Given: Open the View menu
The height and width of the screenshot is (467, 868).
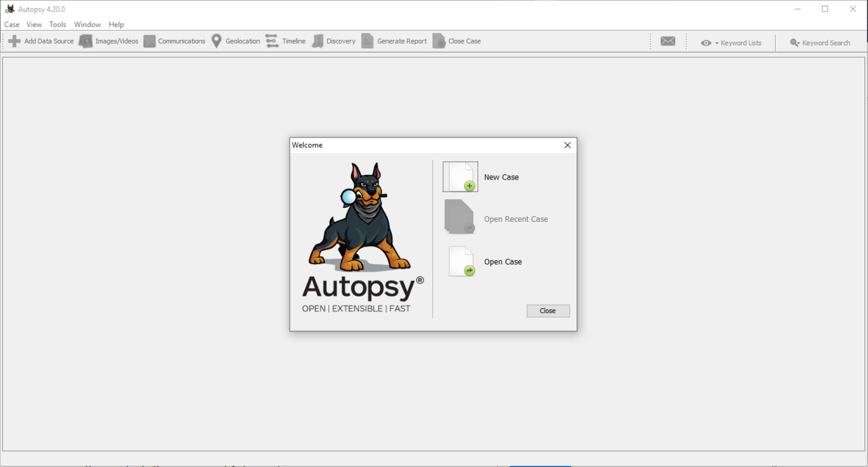Looking at the screenshot, I should pos(34,25).
